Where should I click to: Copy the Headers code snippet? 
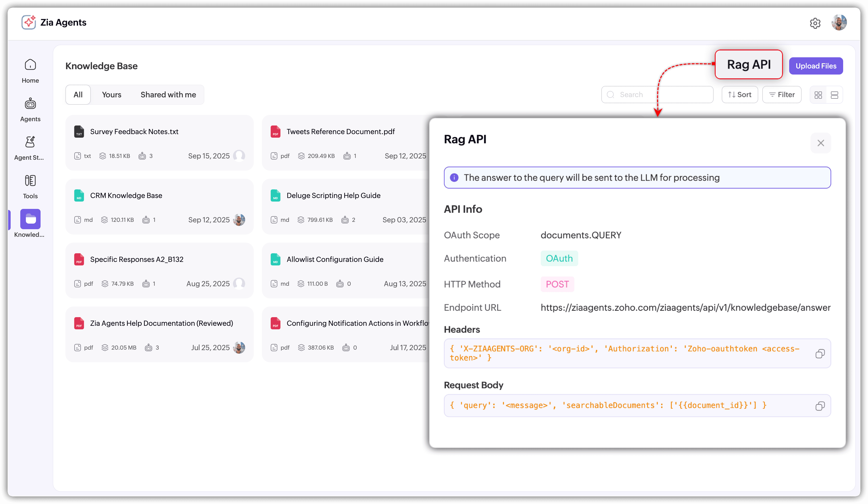[x=820, y=354]
